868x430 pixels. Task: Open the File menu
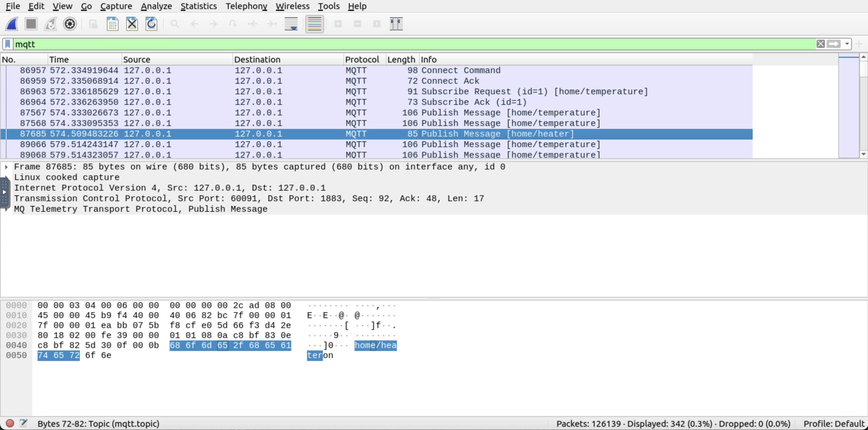click(13, 6)
